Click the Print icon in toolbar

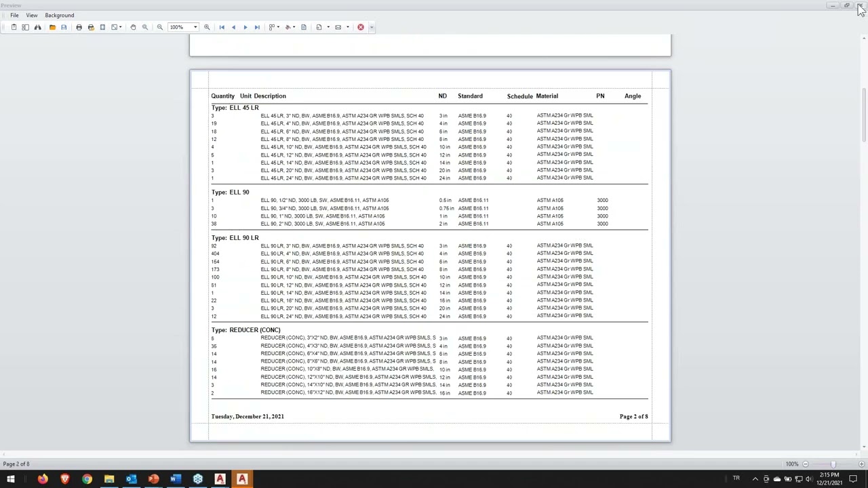point(79,27)
